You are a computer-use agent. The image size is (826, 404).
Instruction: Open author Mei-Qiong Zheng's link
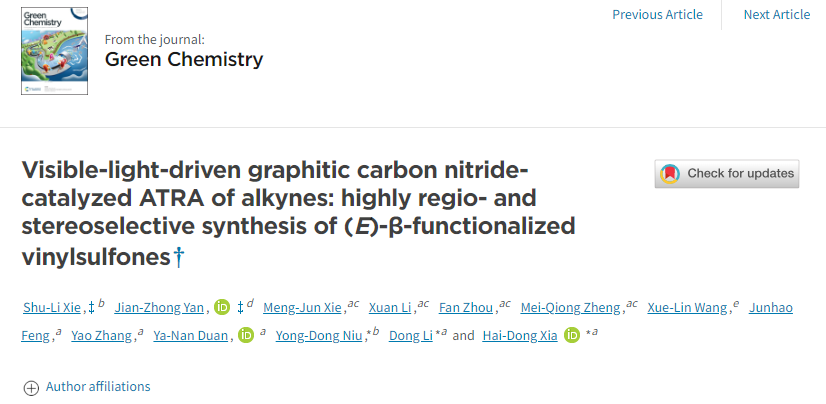click(571, 308)
